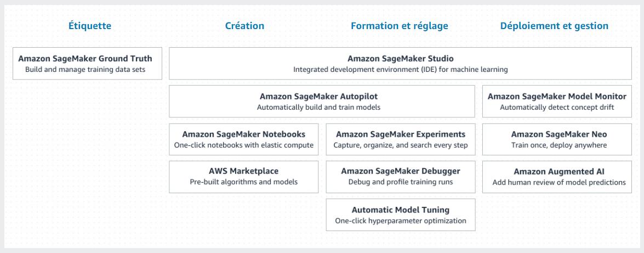Click the Création column heading
This screenshot has height=253, width=644.
[x=244, y=26]
